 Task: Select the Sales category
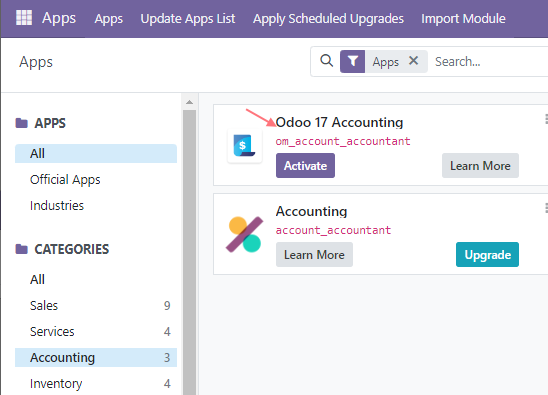(96, 306)
